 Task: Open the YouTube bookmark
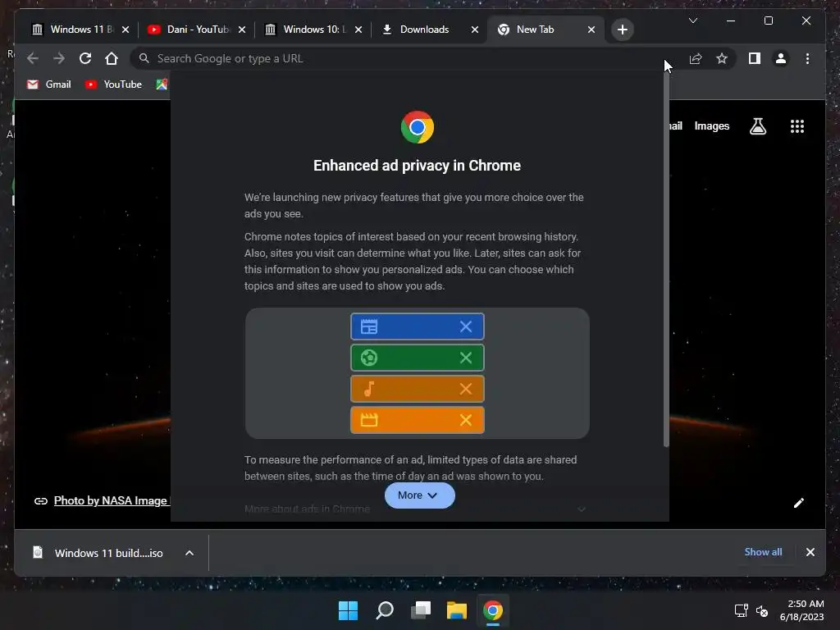tap(113, 84)
